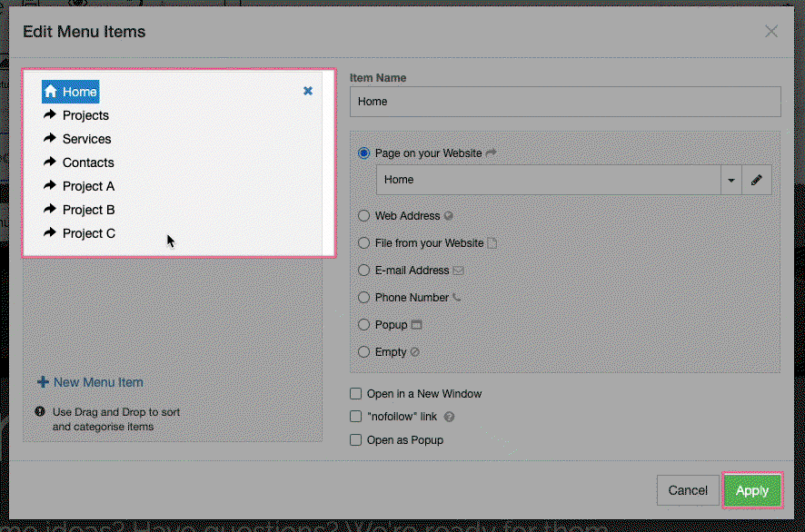Screen dimensions: 805x532
Task: Open the nofollow link help question mark
Action: point(449,417)
